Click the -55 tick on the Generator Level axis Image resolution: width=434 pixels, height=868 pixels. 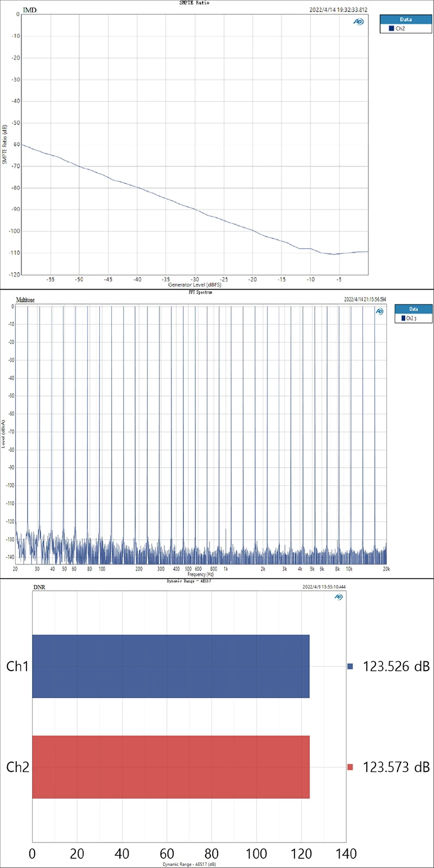[x=50, y=279]
